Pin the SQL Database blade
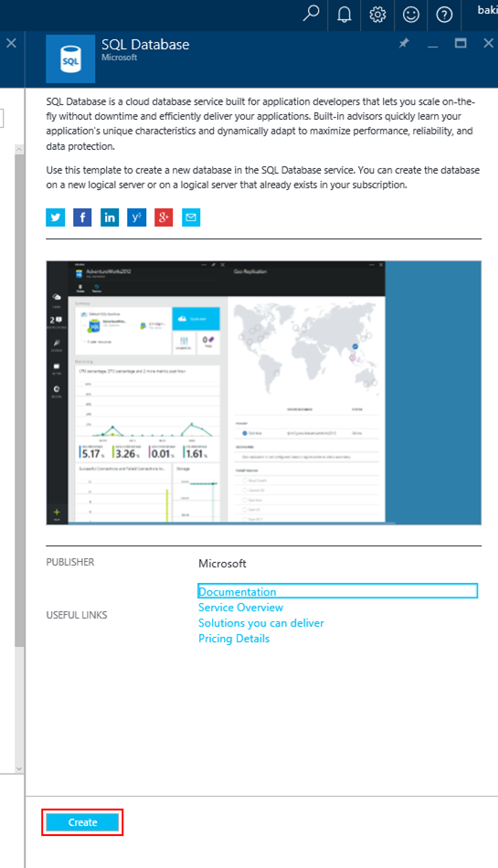 (x=404, y=43)
